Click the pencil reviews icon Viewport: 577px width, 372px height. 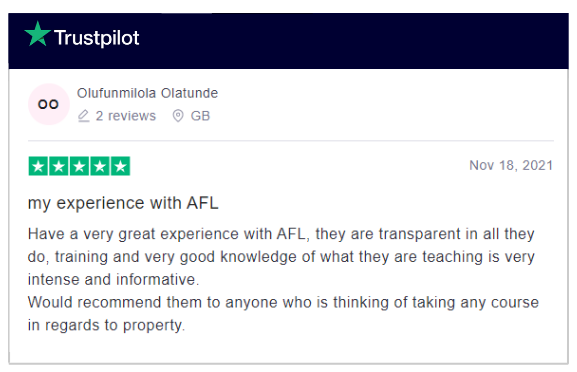coord(84,116)
